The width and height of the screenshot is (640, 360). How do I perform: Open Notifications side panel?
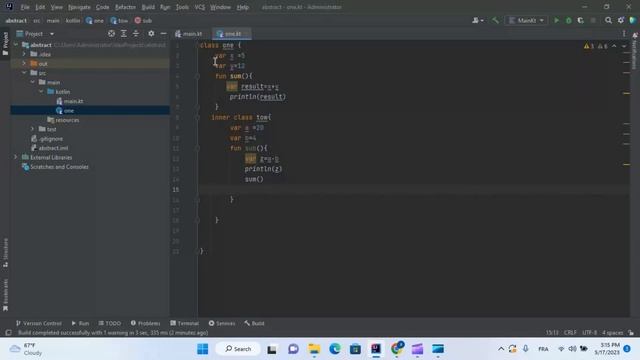(x=634, y=51)
